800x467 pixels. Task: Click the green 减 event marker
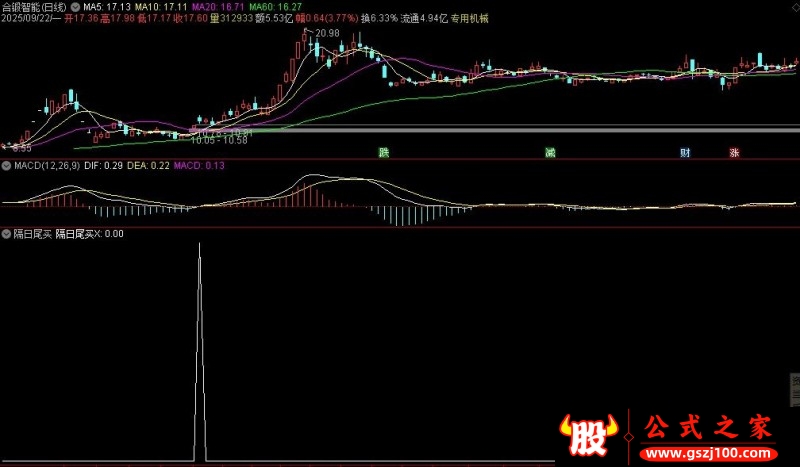(x=550, y=153)
